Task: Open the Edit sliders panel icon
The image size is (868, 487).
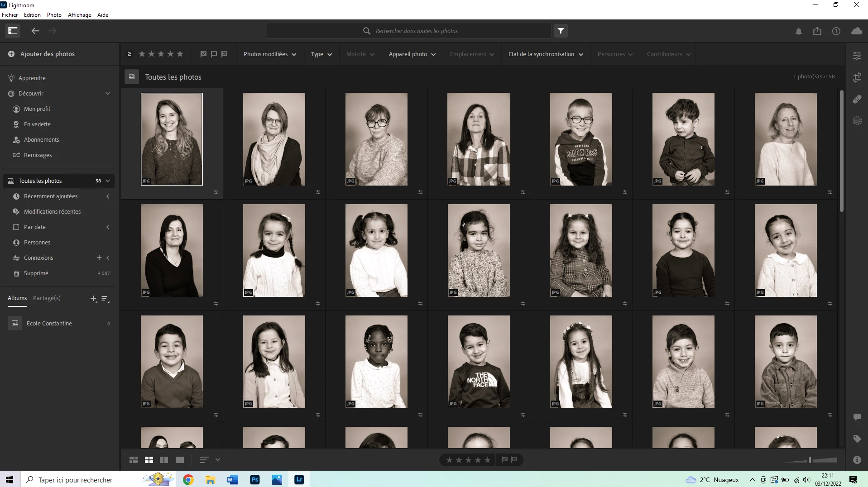Action: coord(857,56)
